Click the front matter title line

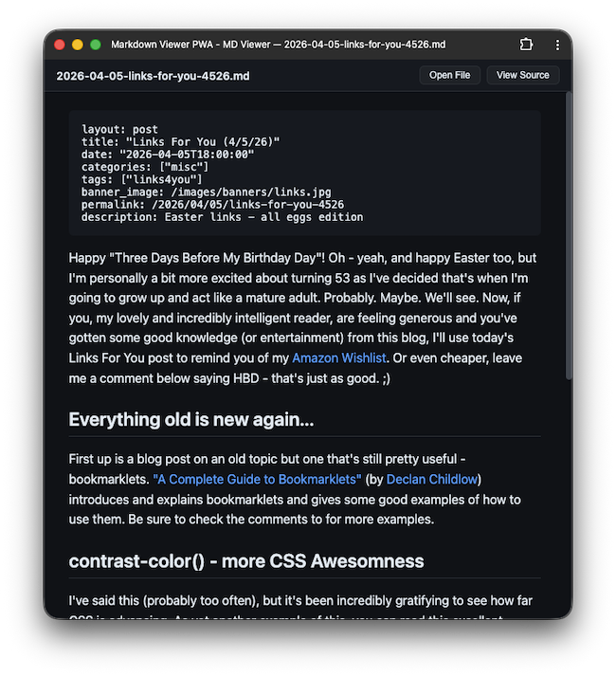click(x=180, y=142)
